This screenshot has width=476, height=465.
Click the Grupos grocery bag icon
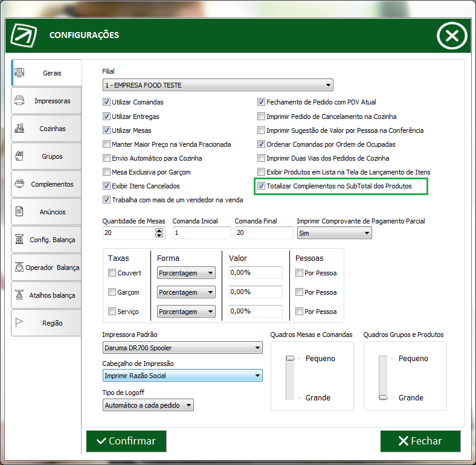(19, 156)
